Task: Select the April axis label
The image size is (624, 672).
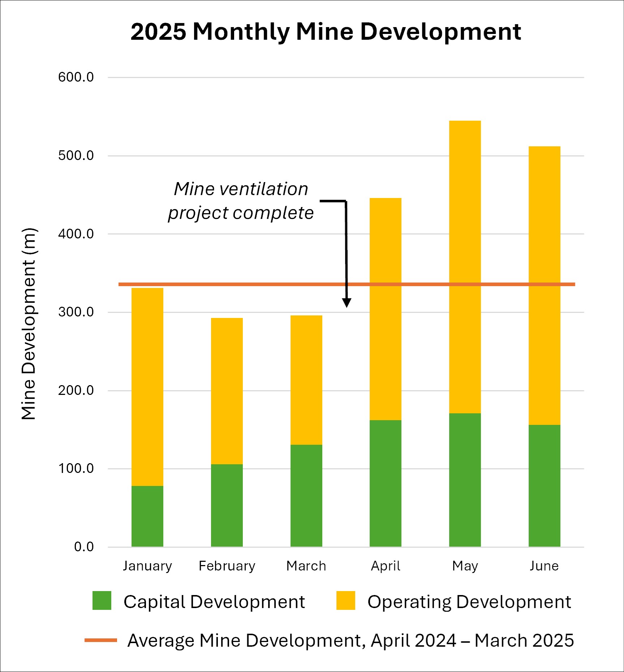Action: [386, 566]
